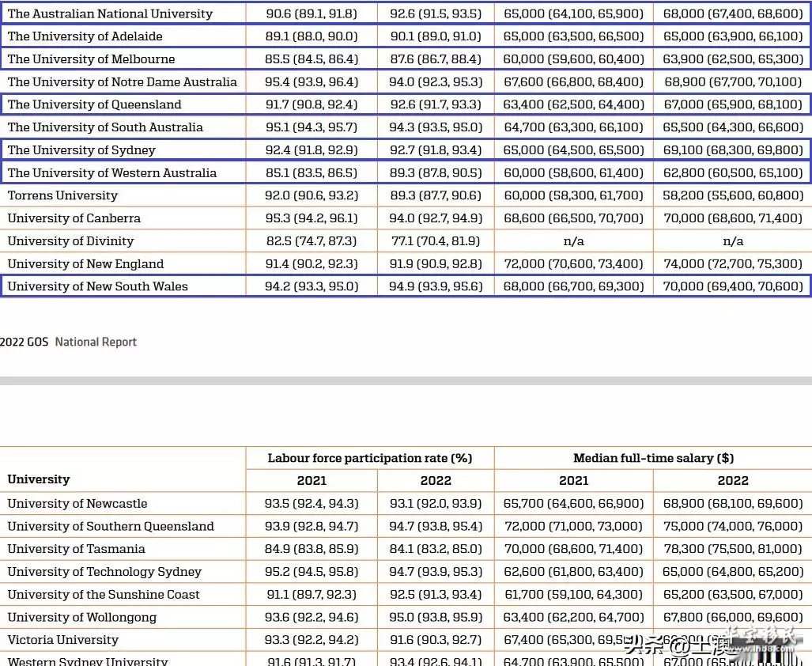Screen dimensions: 812x666
Task: Select 'The University of Melbourne' text
Action: coord(91,59)
